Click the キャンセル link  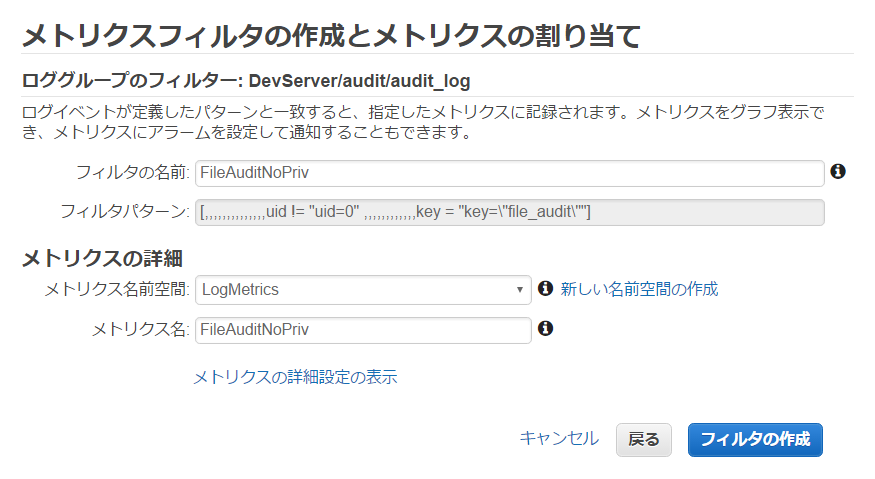(x=559, y=439)
